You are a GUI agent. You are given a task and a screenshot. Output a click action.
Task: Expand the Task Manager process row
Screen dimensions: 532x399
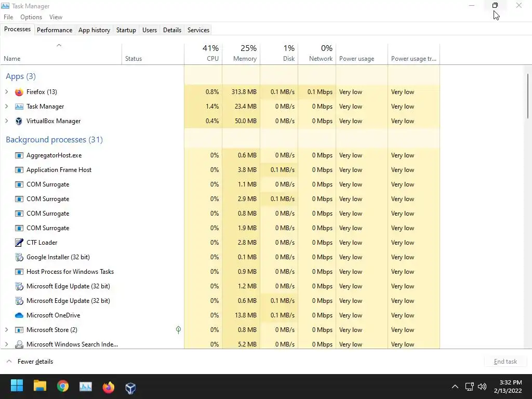point(6,107)
